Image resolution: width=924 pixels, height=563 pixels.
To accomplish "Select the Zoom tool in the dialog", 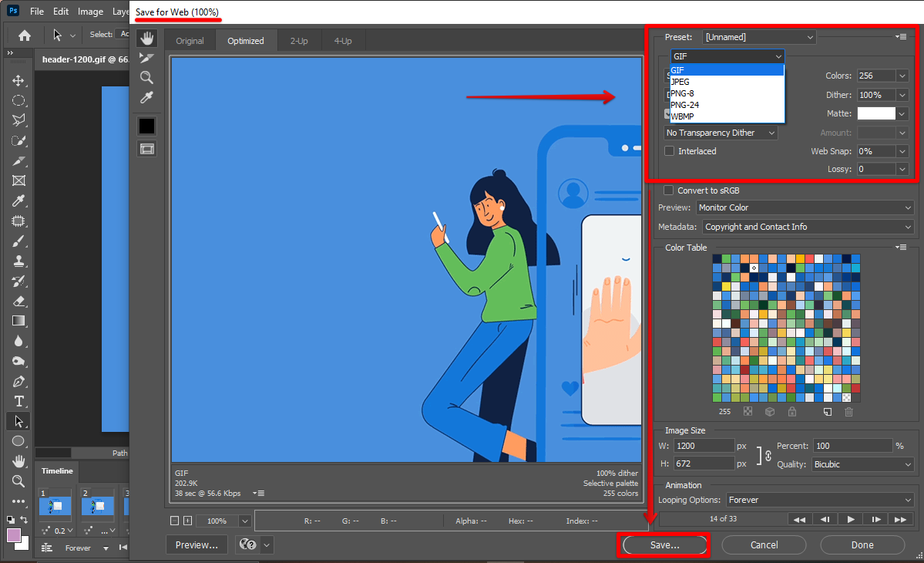I will click(146, 77).
